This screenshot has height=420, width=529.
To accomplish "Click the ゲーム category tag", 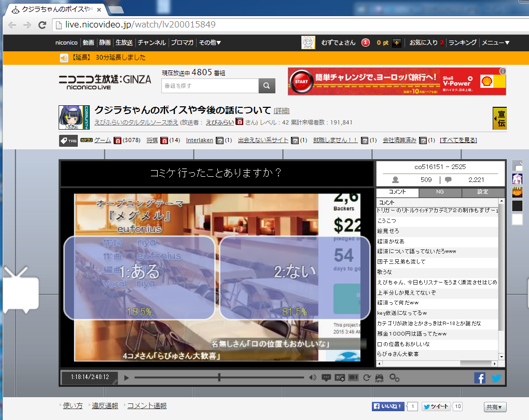I will pyautogui.click(x=102, y=140).
